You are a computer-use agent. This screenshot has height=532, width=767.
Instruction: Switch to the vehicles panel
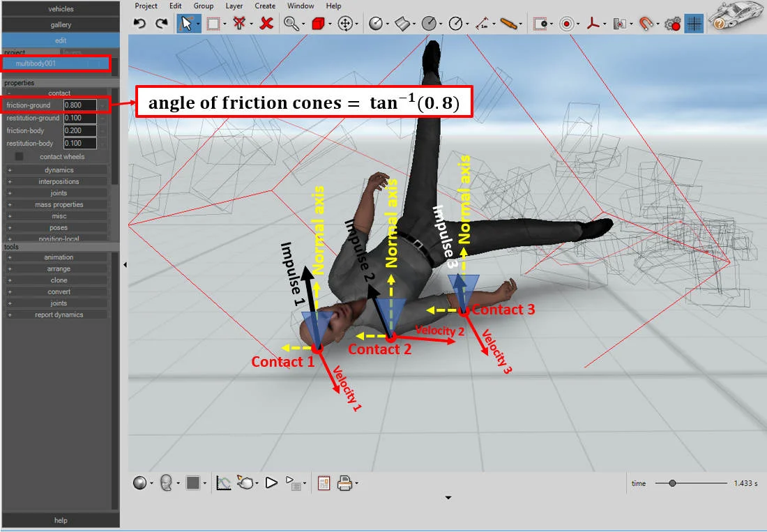61,9
